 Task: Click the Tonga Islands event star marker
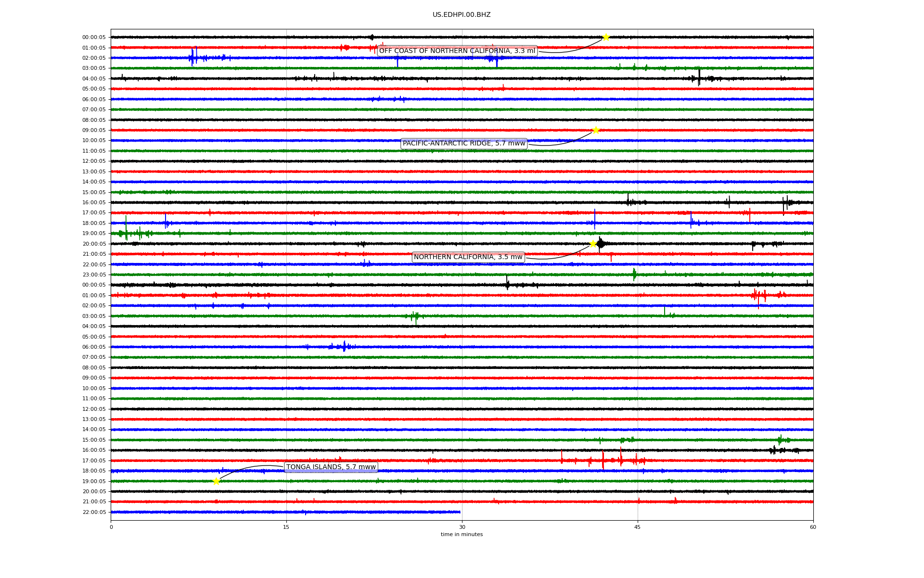[x=216, y=481]
